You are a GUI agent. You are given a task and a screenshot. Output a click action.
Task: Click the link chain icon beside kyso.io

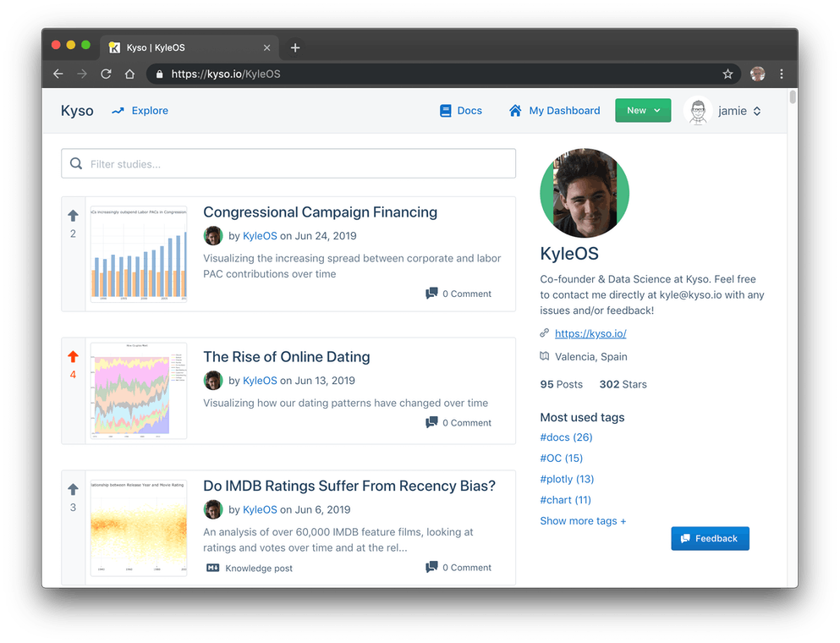544,332
